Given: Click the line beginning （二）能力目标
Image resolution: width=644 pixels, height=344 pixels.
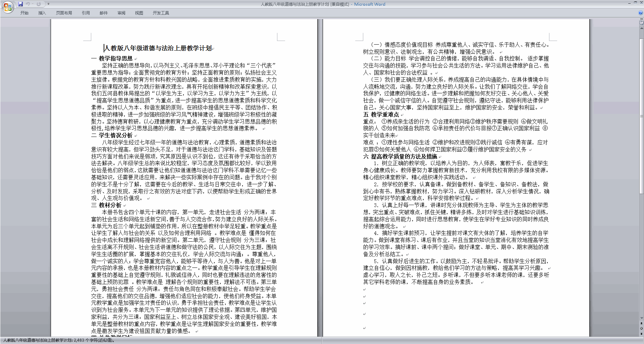Looking at the screenshot, I should coord(459,58).
